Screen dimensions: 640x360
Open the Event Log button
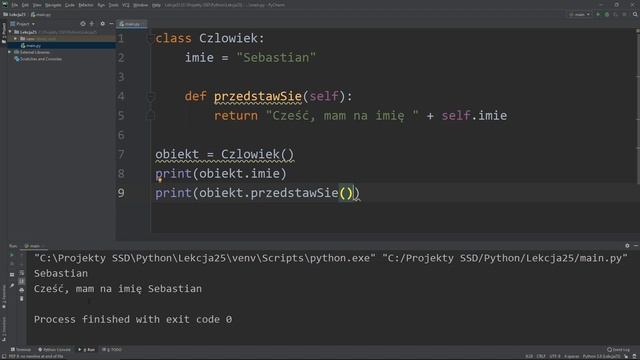pos(618,350)
